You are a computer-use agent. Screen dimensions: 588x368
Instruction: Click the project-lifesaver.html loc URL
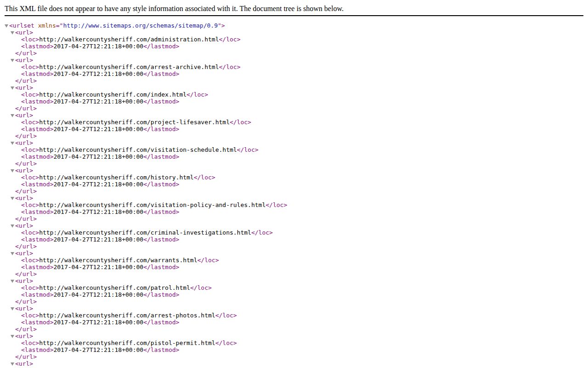click(x=135, y=122)
